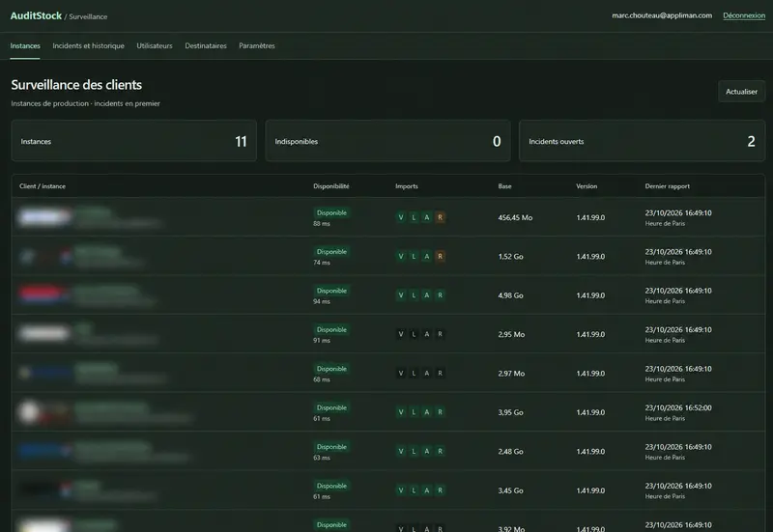Viewport: 773px width, 532px height.
Task: Click the Actualiser button
Action: [x=741, y=92]
